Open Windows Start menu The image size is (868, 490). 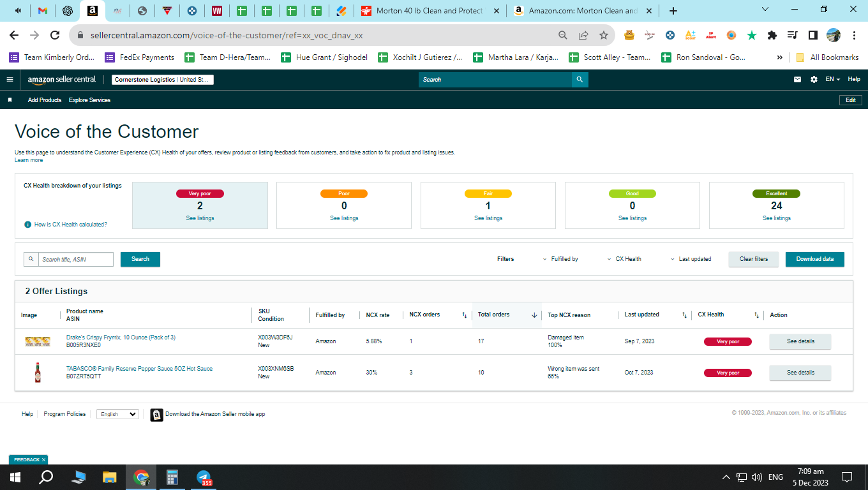[15, 477]
